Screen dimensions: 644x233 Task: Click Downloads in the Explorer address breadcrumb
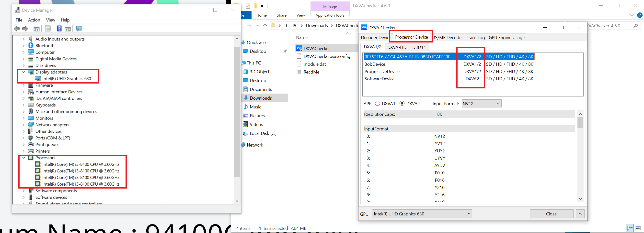click(317, 26)
